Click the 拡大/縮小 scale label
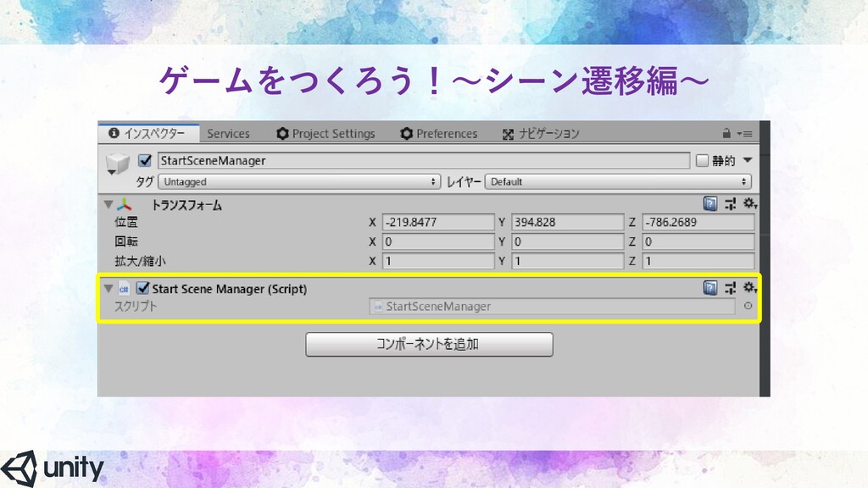868x488 pixels. coord(140,261)
